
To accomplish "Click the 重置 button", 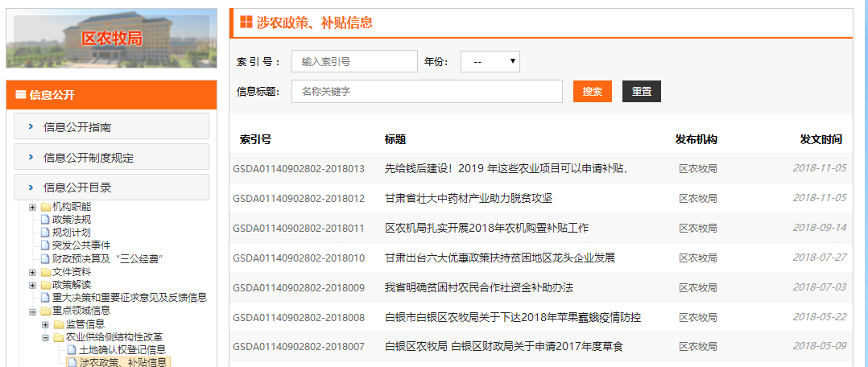I will point(642,91).
